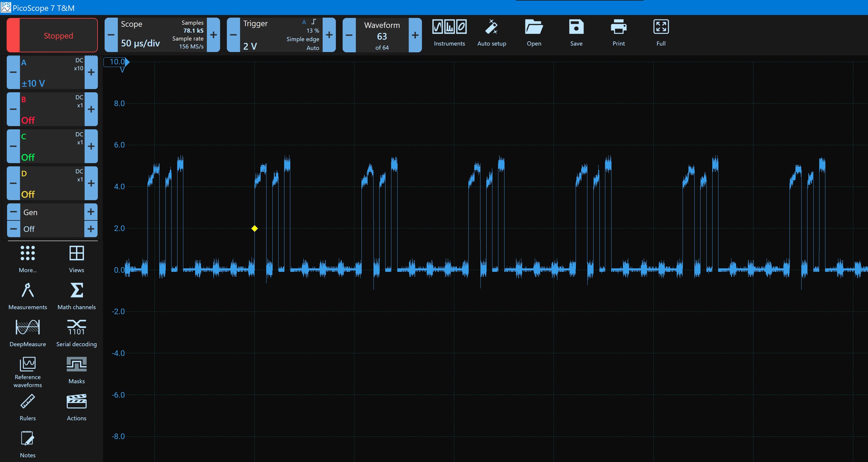868x462 pixels.
Task: Open the Trigger 2 V settings panel
Action: 281,35
